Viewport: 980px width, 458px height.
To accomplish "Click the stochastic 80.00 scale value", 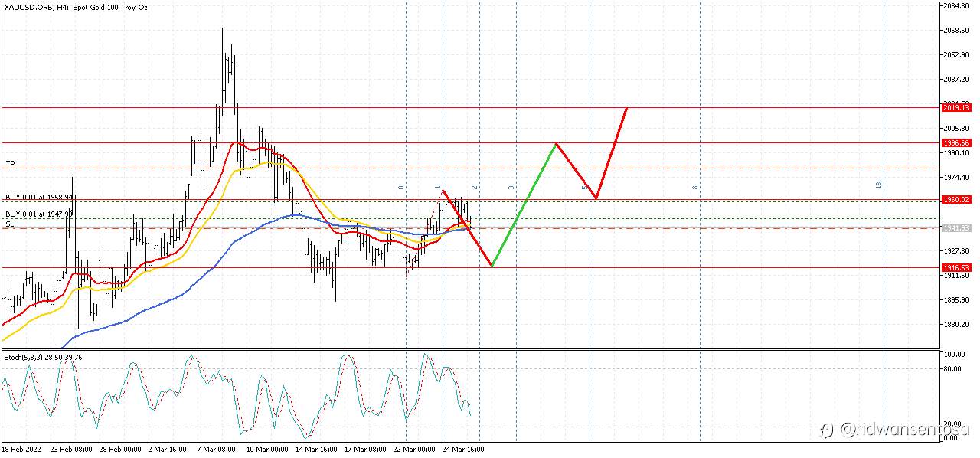I will pyautogui.click(x=952, y=368).
